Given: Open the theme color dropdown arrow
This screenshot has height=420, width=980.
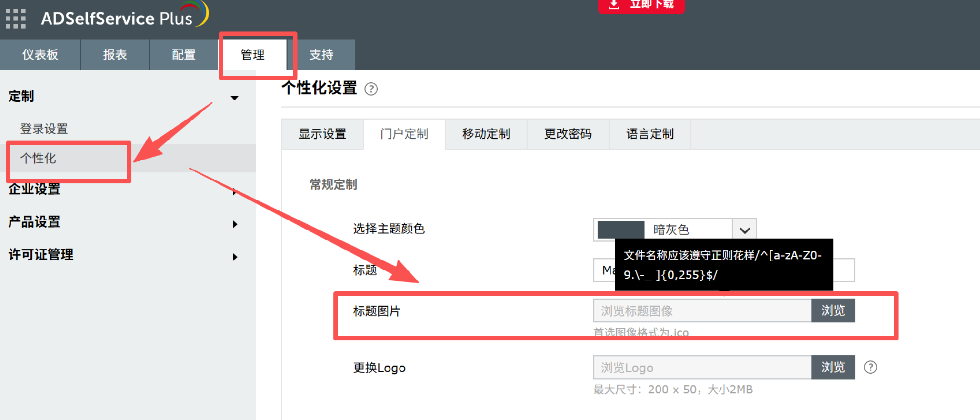Looking at the screenshot, I should tap(745, 230).
